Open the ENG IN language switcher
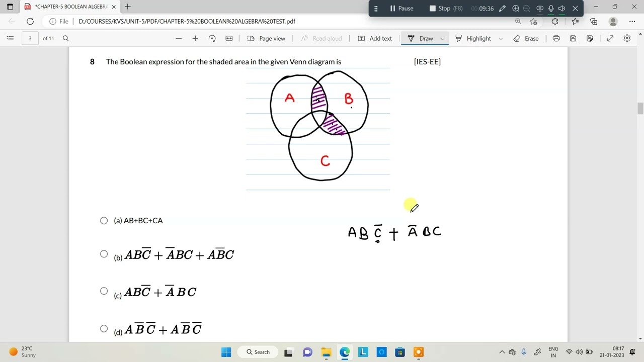This screenshot has height=362, width=644. (x=553, y=352)
